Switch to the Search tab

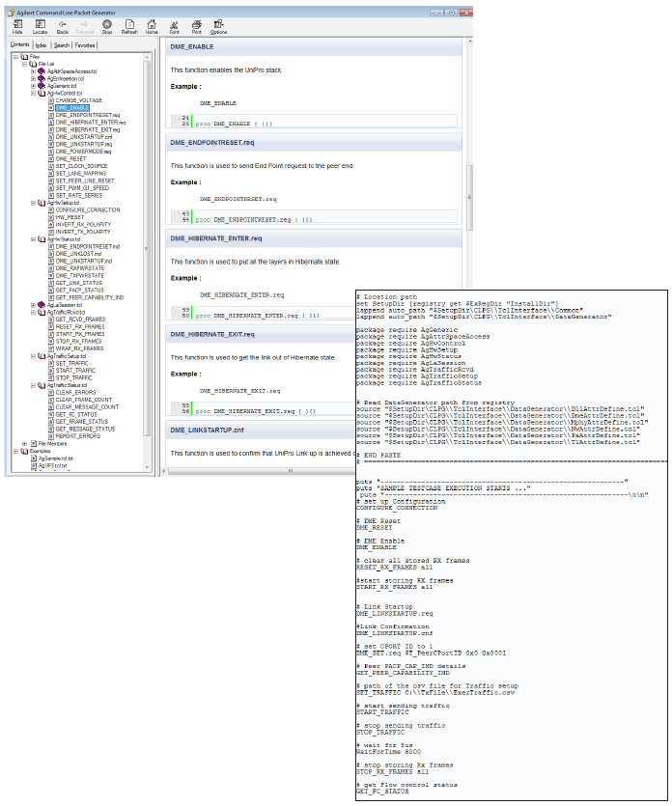click(62, 45)
